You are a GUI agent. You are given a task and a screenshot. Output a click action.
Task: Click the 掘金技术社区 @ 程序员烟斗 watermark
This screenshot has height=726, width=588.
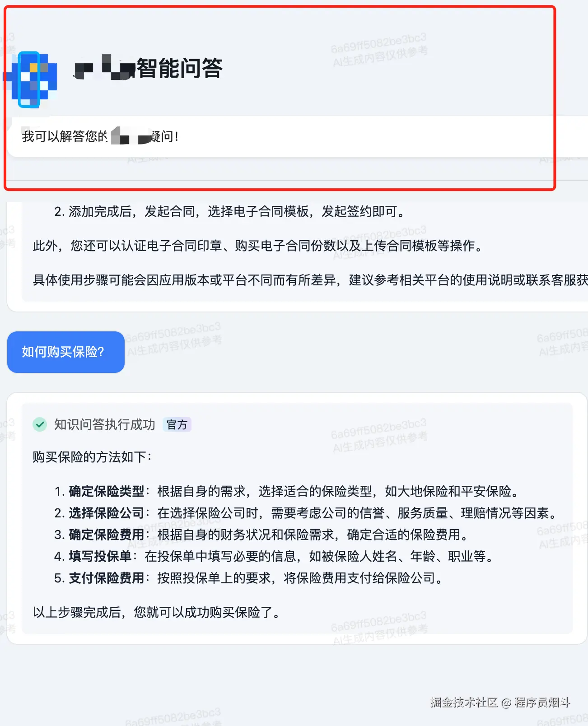(500, 703)
